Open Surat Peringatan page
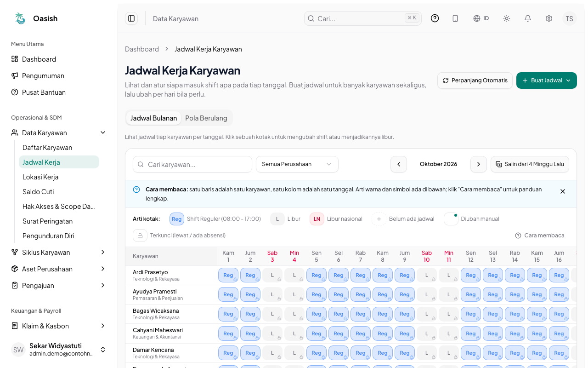 pyautogui.click(x=59, y=221)
